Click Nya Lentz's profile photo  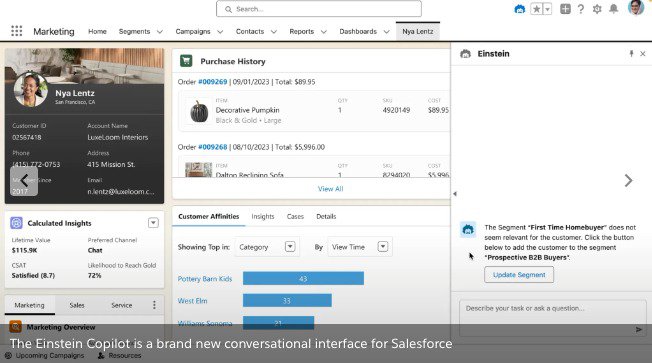30,89
